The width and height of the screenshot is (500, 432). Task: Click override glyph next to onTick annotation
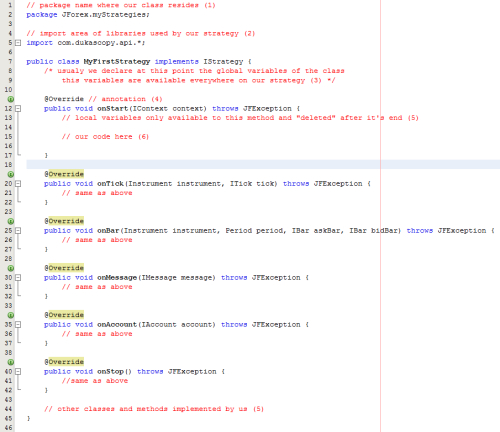point(11,174)
